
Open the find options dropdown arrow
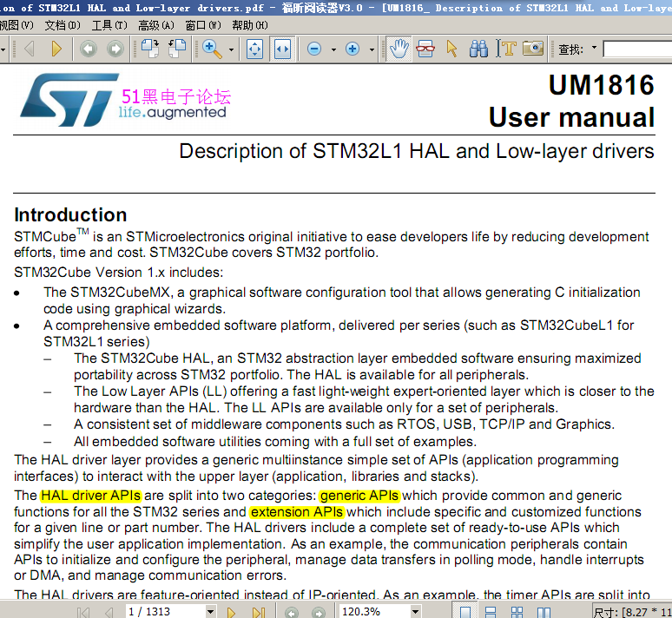point(594,48)
